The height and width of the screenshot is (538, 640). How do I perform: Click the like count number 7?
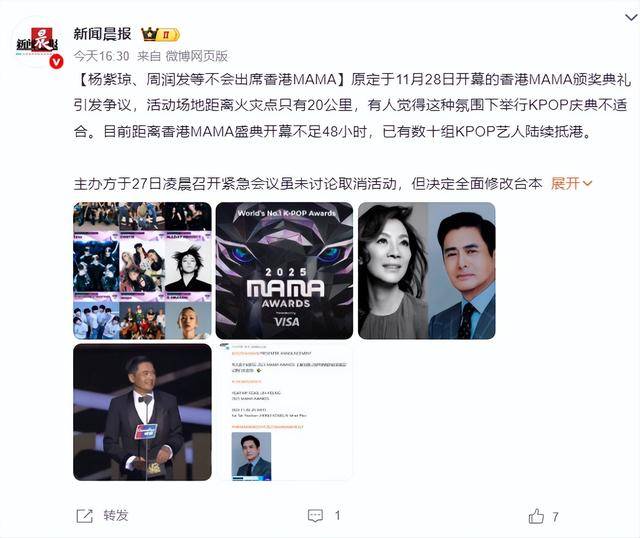(555, 517)
